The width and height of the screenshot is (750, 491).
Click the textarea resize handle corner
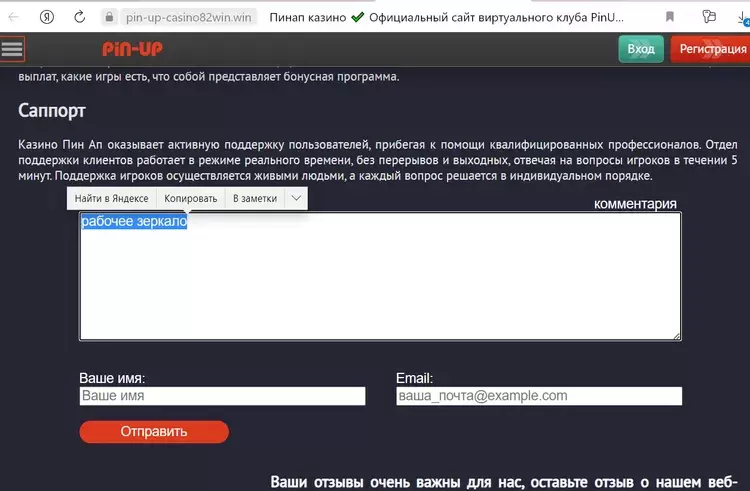[677, 336]
